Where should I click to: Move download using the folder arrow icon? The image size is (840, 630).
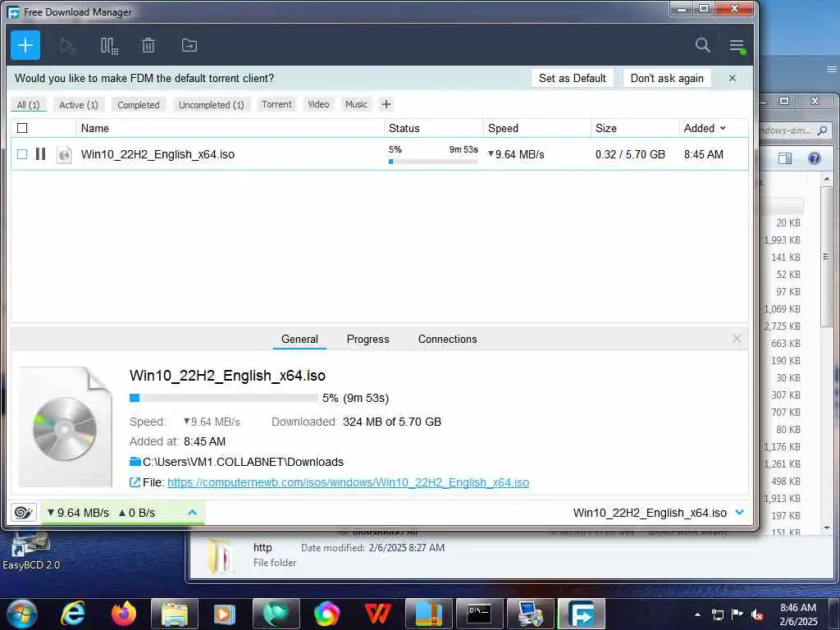tap(189, 46)
